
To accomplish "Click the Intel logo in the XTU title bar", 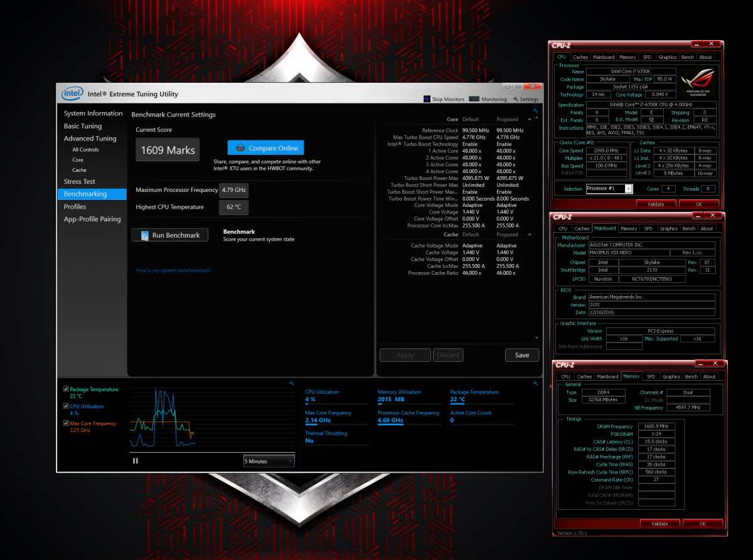I will 72,93.
